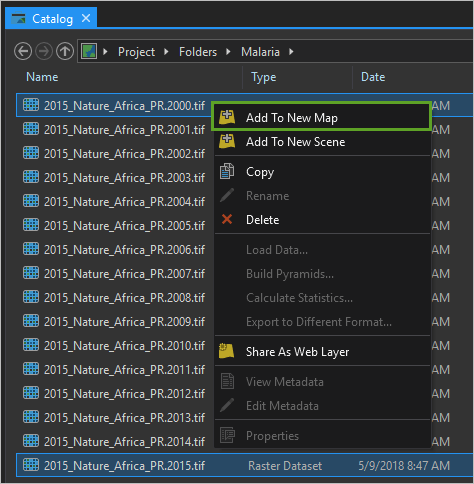Sort by the Type column header
The height and width of the screenshot is (484, 474).
(x=264, y=77)
